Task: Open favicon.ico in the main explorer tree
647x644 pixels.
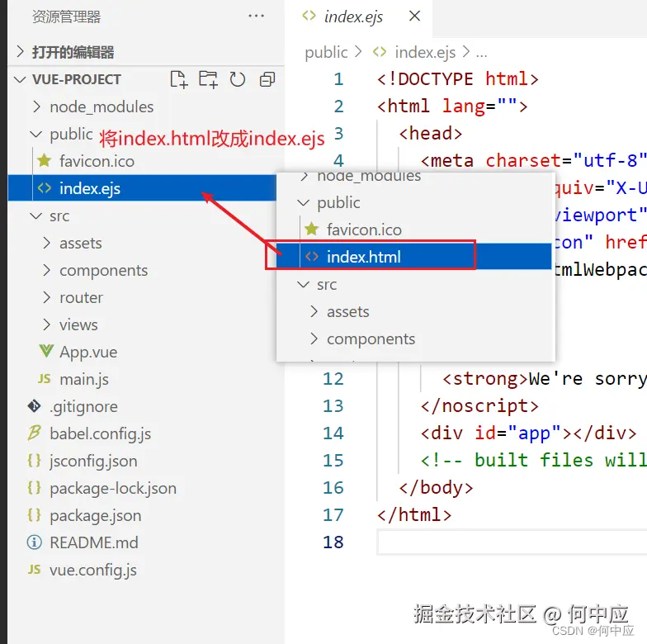Action: pos(97,161)
